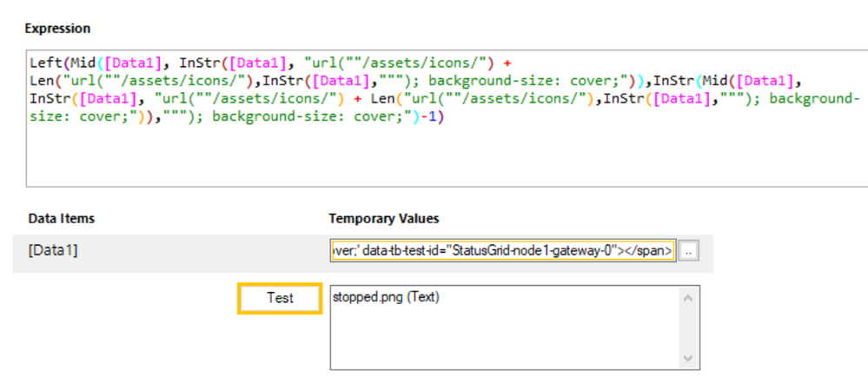The width and height of the screenshot is (868, 384).
Task: Click the scroll up arrow in result box
Action: click(689, 298)
